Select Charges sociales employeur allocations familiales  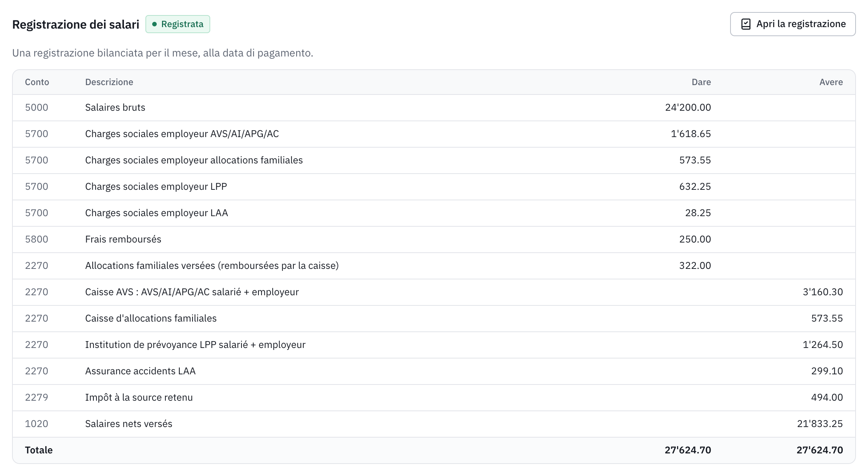pyautogui.click(x=194, y=160)
